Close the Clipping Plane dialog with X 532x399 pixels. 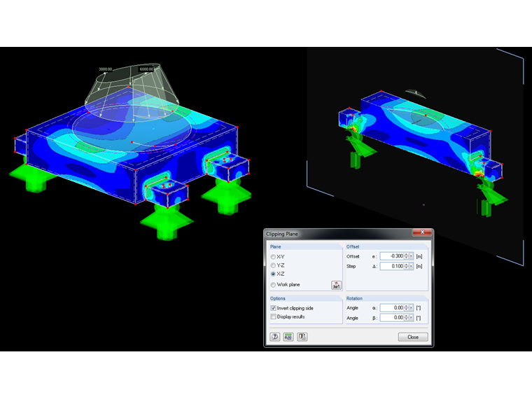[x=422, y=232]
